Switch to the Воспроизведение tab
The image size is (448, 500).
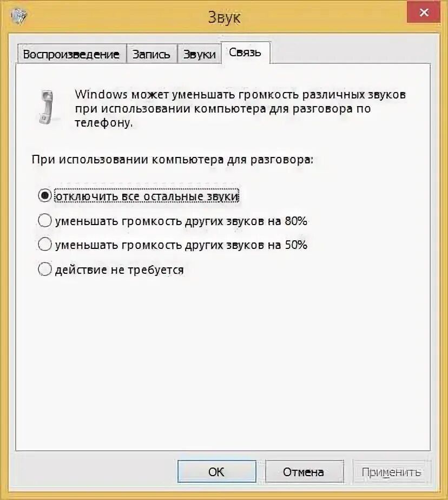[x=72, y=54]
